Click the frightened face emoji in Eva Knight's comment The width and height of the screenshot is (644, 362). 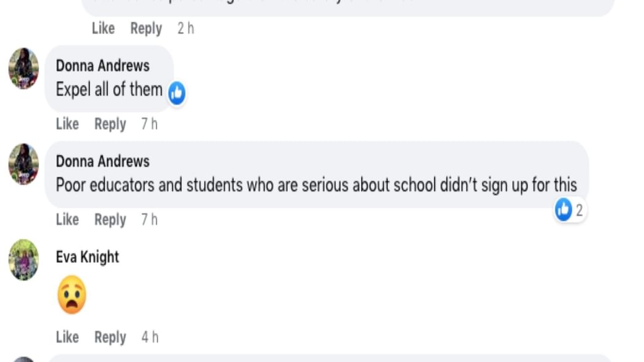point(71,294)
